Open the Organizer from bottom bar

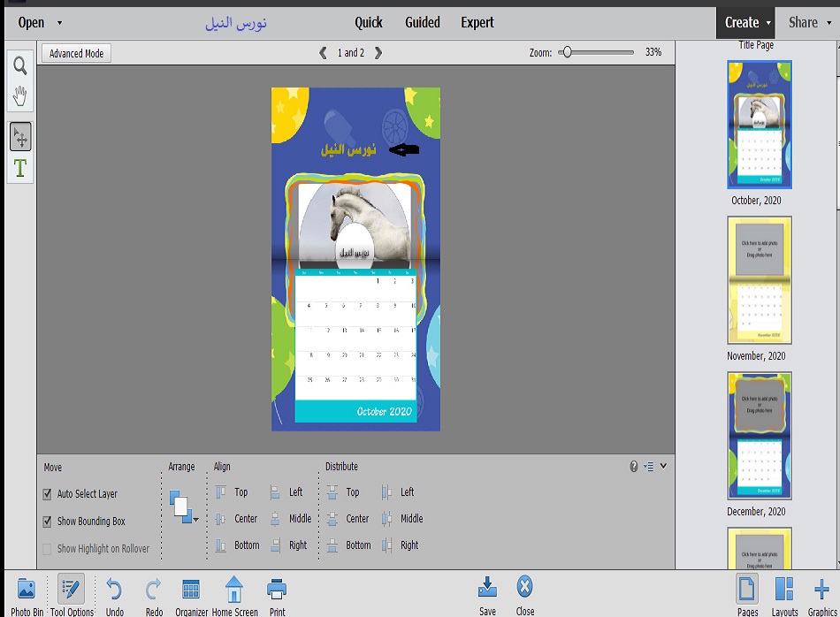(x=190, y=590)
